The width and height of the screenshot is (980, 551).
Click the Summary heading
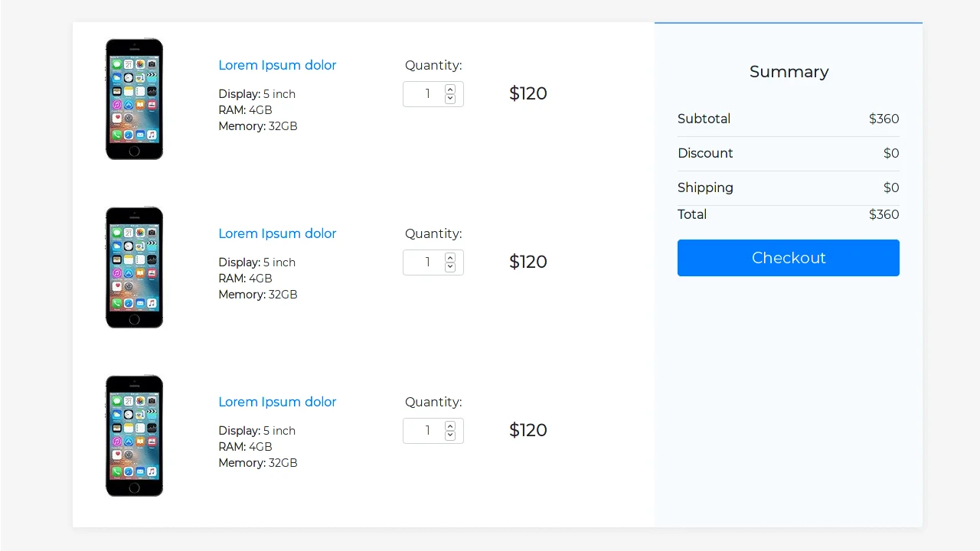788,71
